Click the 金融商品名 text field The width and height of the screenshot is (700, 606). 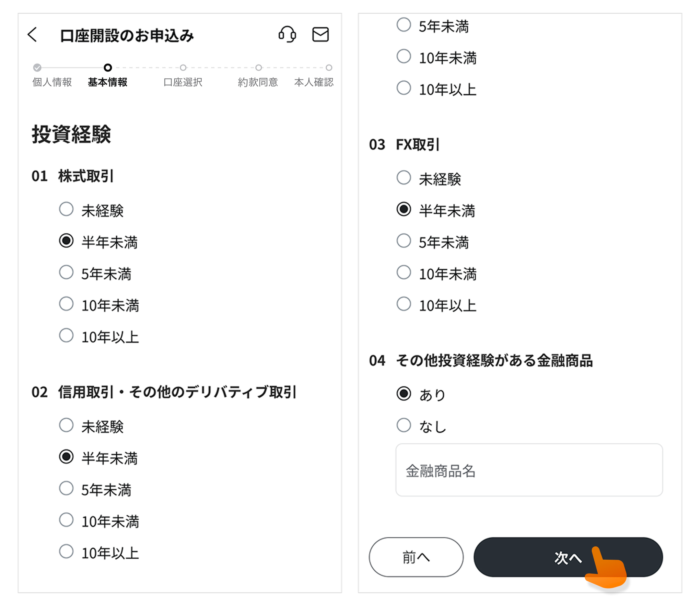(529, 470)
